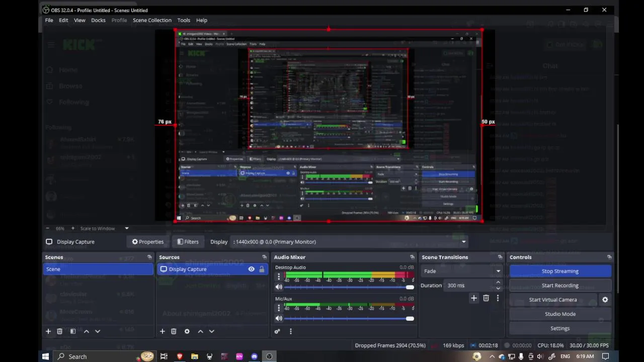The height and width of the screenshot is (362, 644).
Task: Open the Fade transition dropdown
Action: tap(462, 271)
